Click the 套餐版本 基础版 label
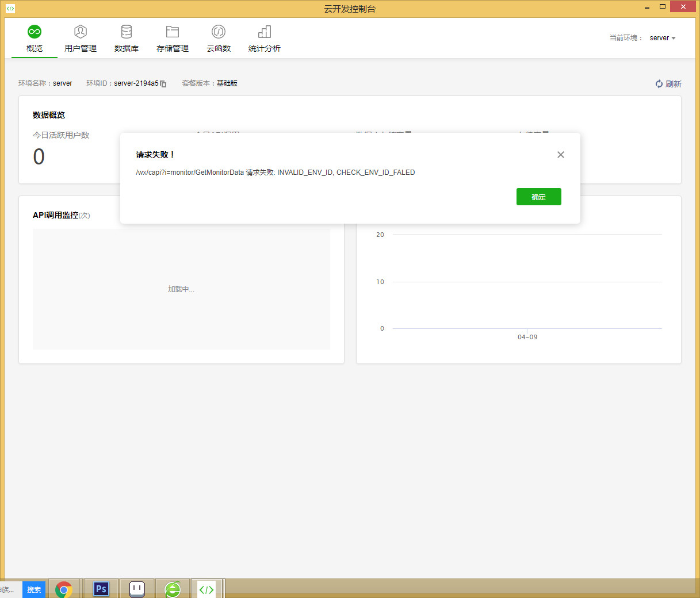 210,83
